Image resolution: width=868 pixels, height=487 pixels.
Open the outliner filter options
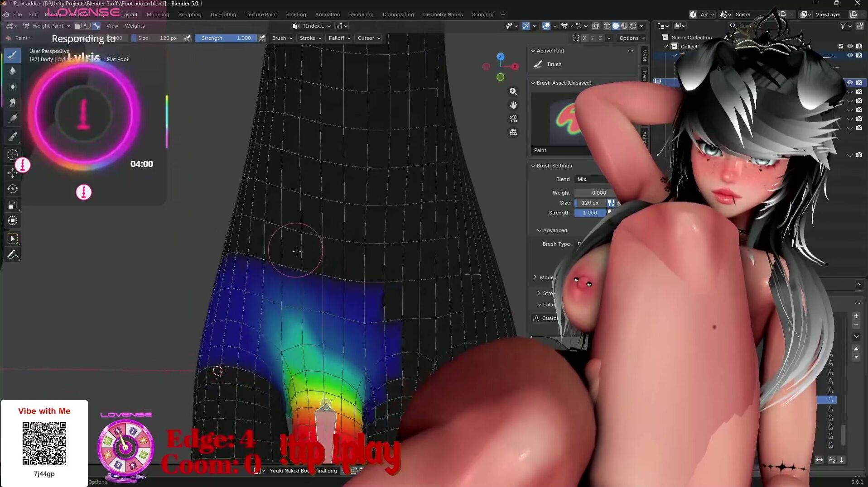click(x=845, y=26)
